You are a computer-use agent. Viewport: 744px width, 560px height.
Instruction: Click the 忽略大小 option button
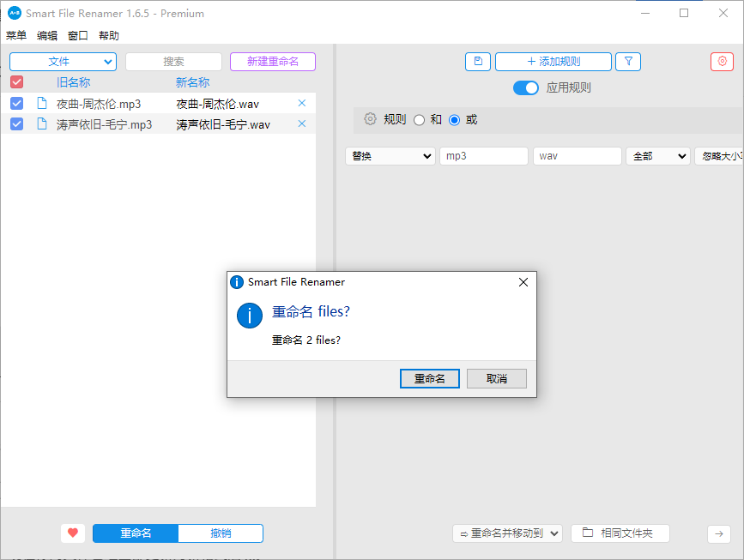[x=719, y=156]
